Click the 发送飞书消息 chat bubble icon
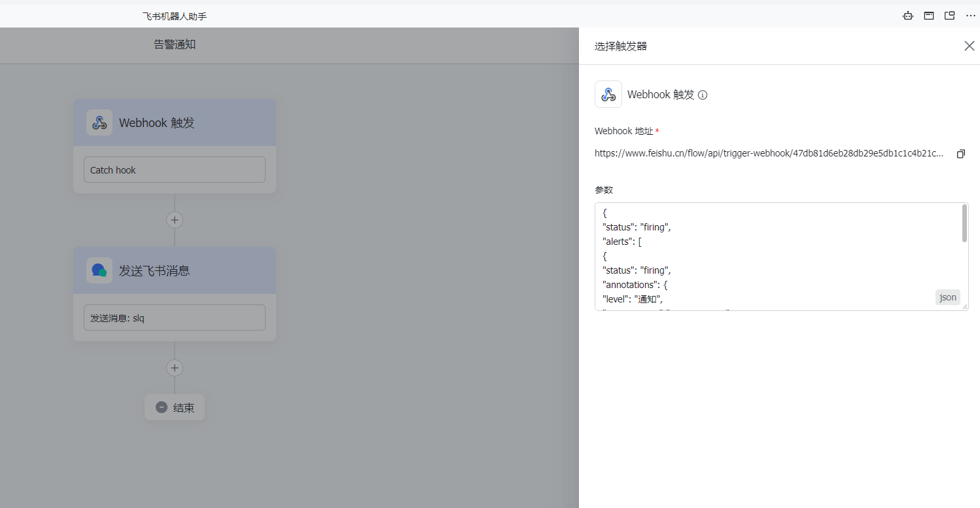The image size is (980, 508). (99, 270)
